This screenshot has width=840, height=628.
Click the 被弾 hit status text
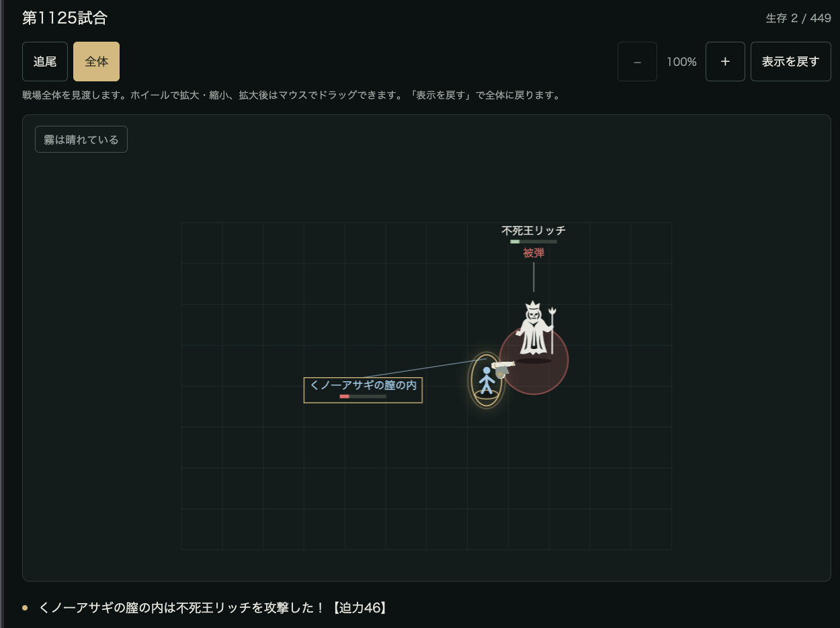534,253
